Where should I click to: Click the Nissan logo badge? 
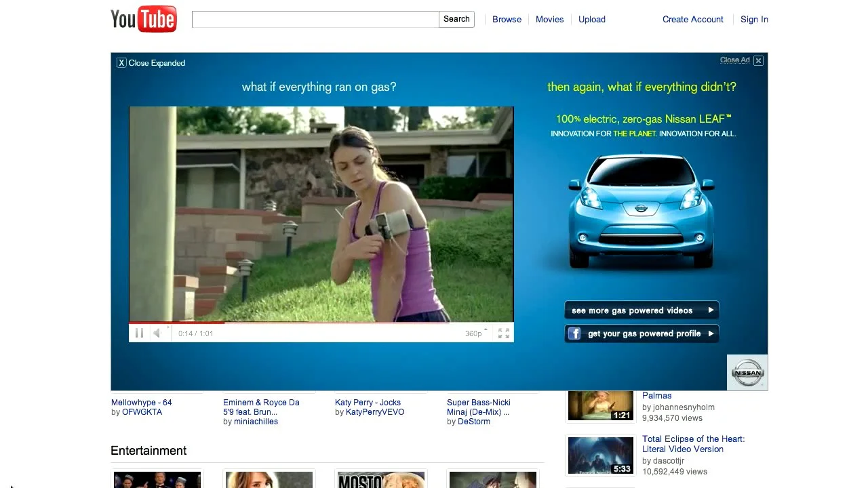[x=747, y=372]
